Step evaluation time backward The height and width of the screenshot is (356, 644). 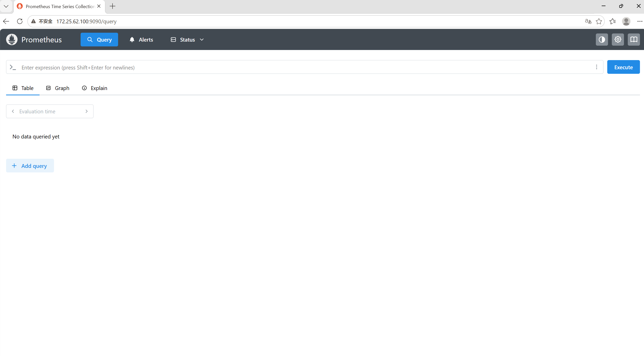pos(13,111)
